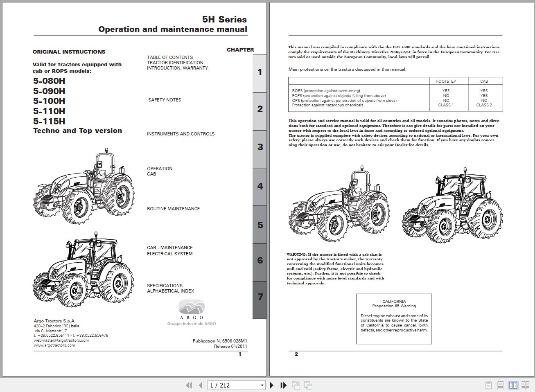Go back one page with previous page arrow
Screen dimensions: 535x392
pos(200,385)
